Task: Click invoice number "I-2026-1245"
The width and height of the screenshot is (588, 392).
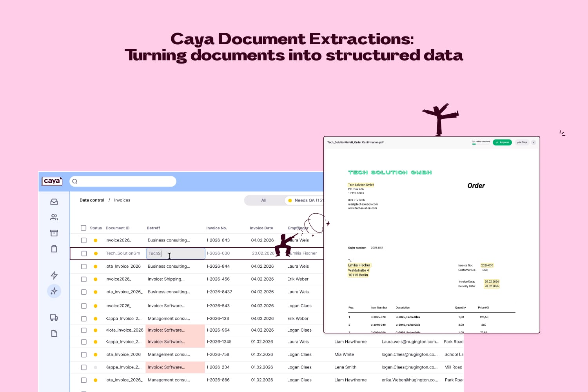Action: (219, 342)
